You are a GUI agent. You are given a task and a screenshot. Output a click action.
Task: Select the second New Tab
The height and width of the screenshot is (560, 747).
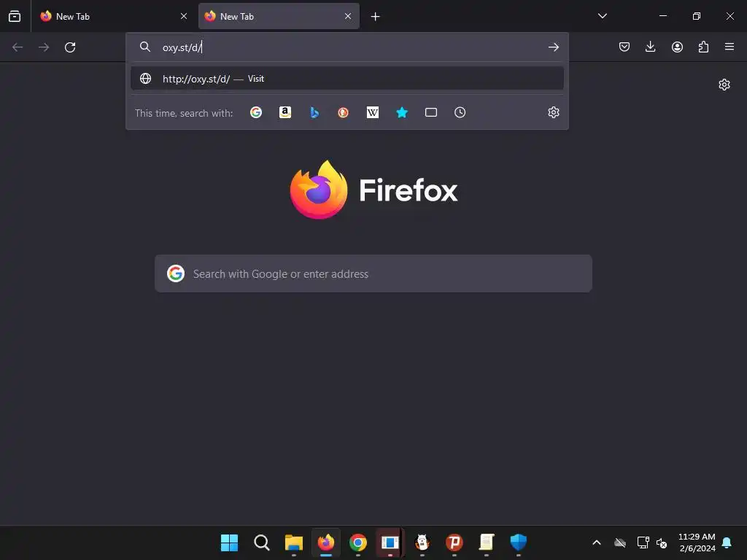click(x=279, y=16)
